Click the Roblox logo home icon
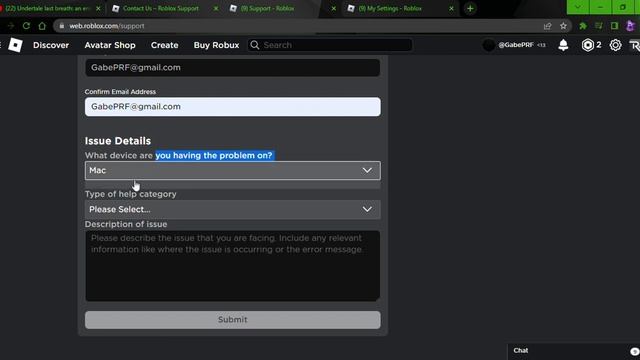640x360 pixels. click(15, 45)
